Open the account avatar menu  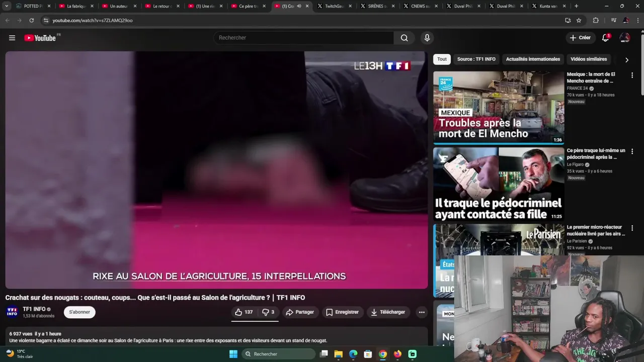[x=625, y=38]
